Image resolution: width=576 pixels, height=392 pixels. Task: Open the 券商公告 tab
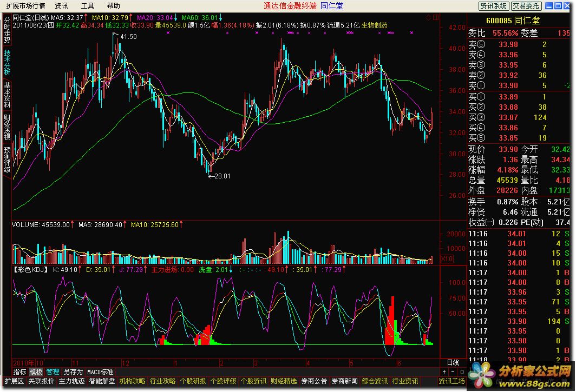314,381
